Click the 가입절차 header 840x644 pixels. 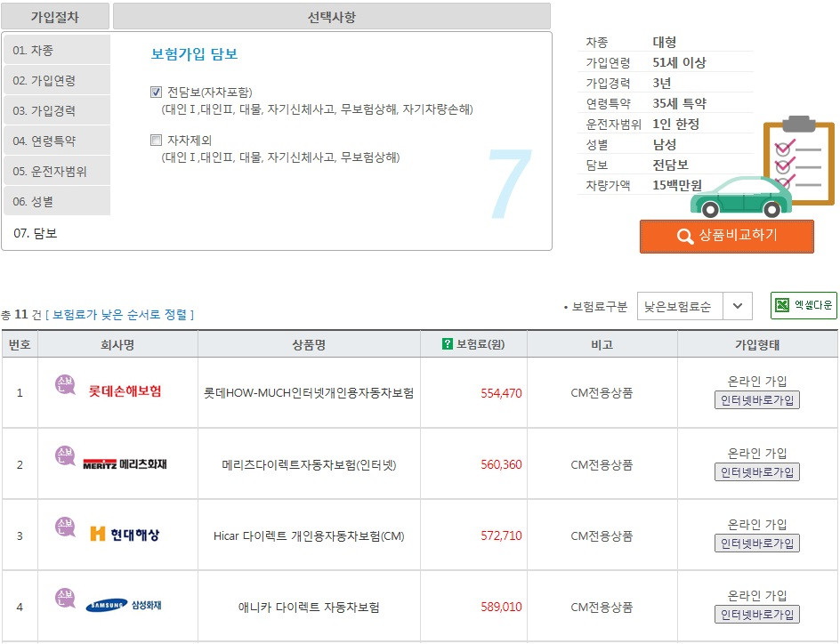point(55,17)
